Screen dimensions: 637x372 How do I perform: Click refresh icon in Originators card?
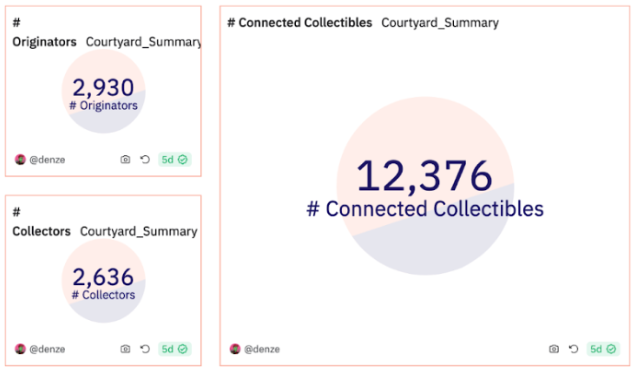click(x=145, y=160)
